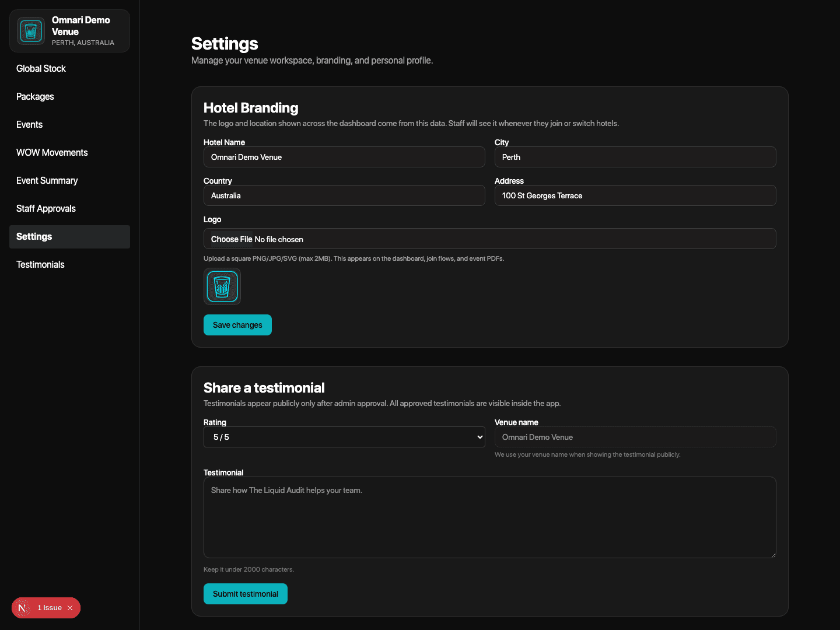
Task: Focus the Hotel Name input field
Action: pos(344,157)
